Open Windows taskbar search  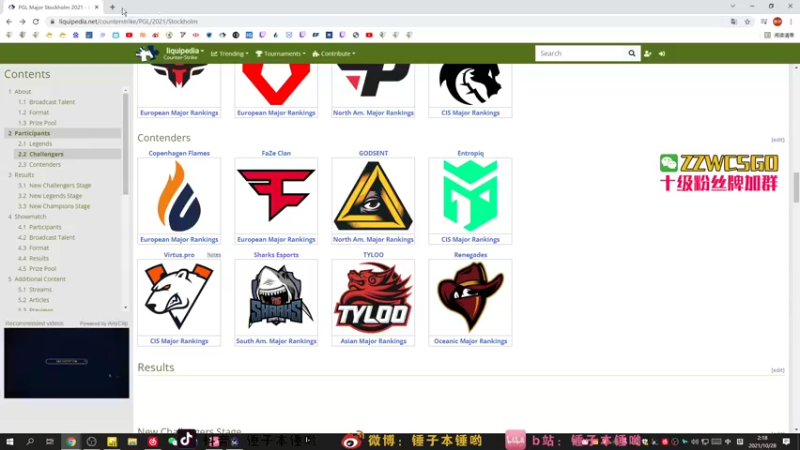coord(30,442)
